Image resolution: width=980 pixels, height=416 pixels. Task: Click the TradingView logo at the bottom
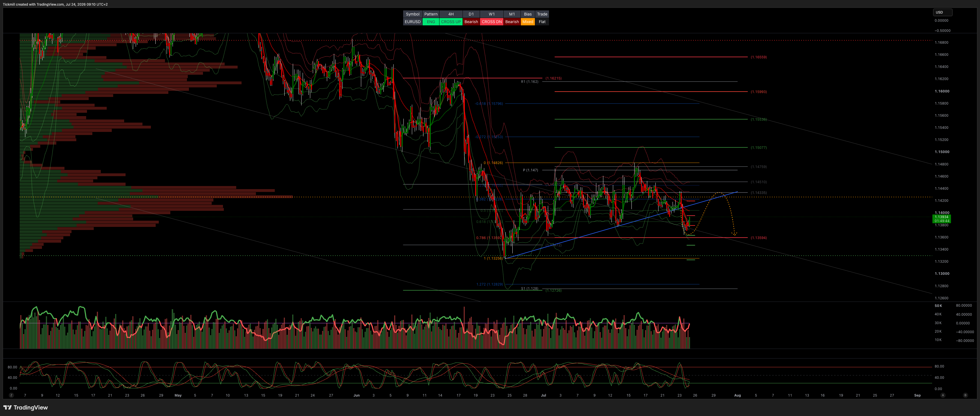point(26,407)
